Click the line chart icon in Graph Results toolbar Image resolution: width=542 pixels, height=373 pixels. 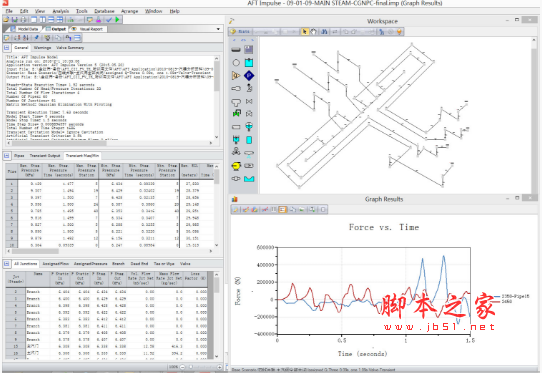click(264, 209)
